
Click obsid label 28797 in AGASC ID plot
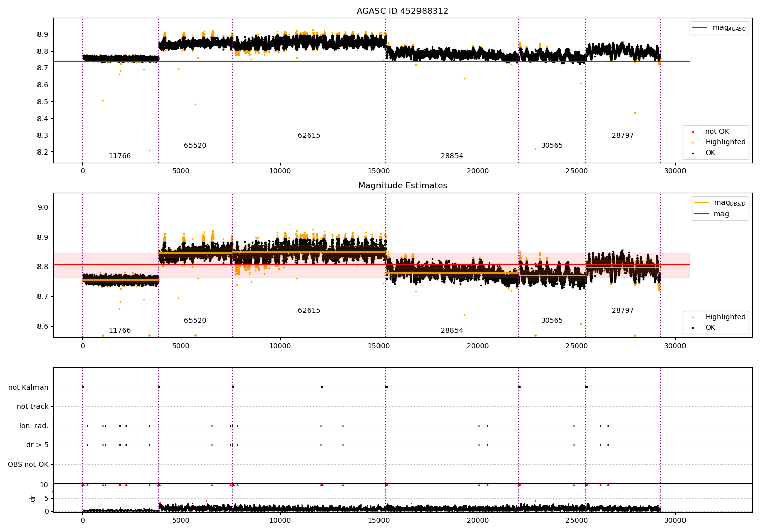(623, 136)
